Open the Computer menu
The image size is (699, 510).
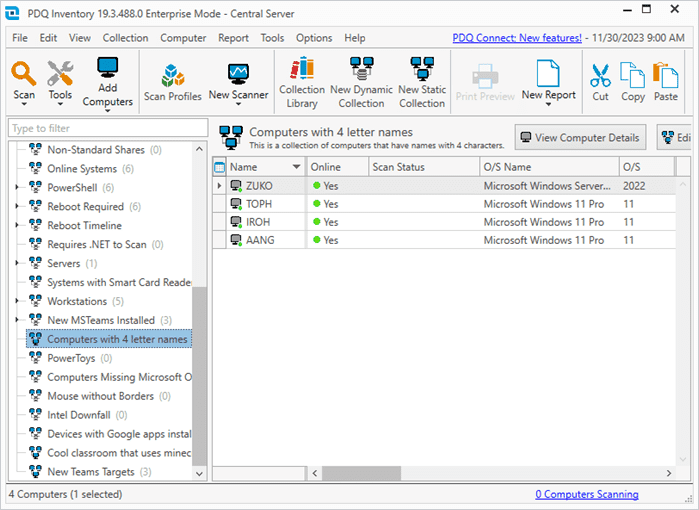tap(183, 38)
